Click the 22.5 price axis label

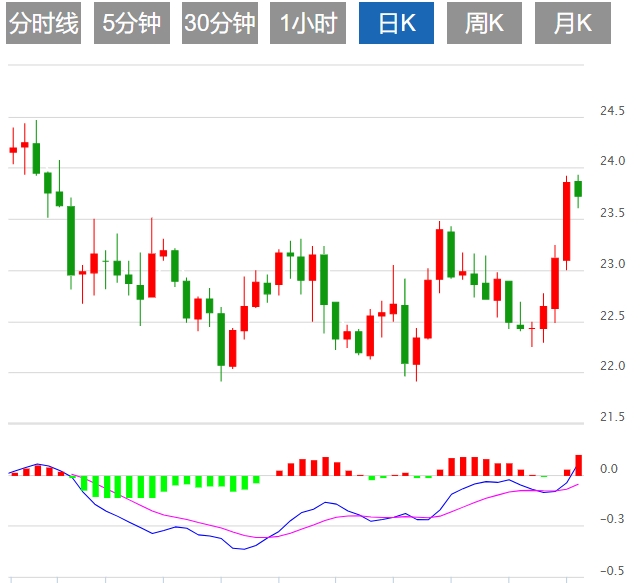pos(612,316)
